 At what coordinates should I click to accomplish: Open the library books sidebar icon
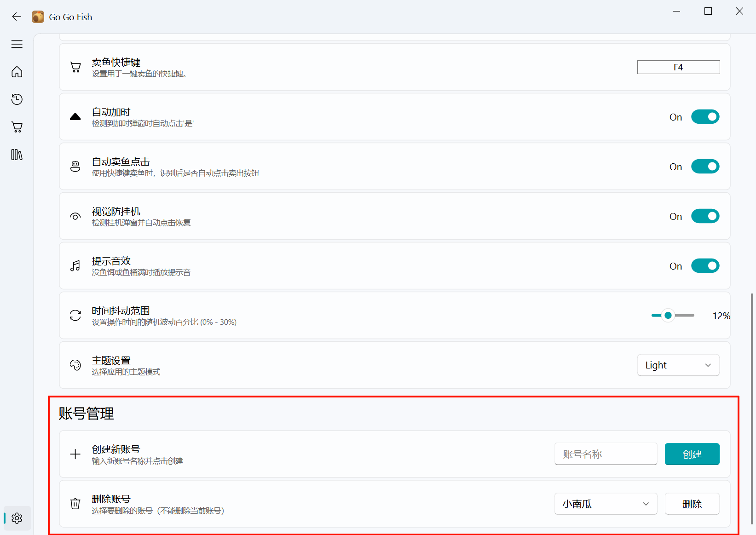17,155
